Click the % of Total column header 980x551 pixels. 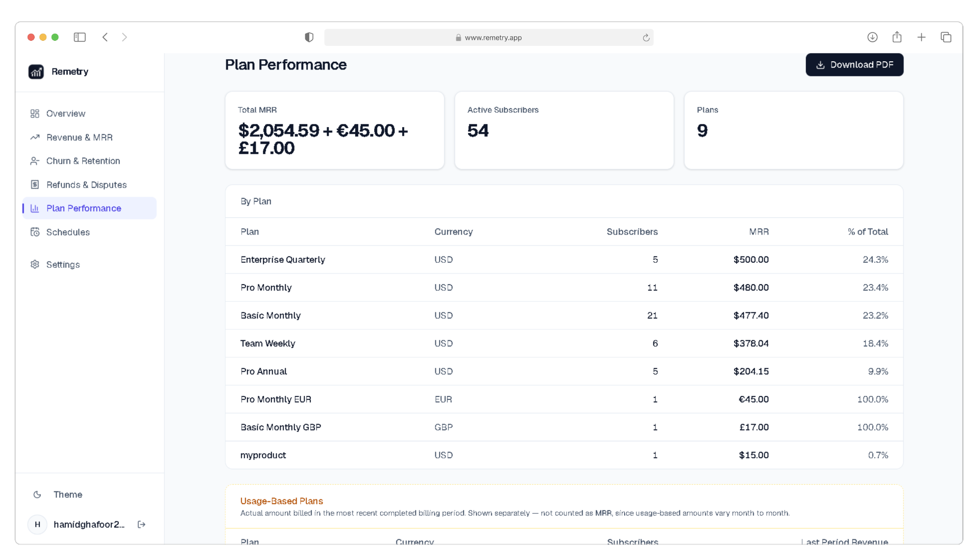[868, 232]
